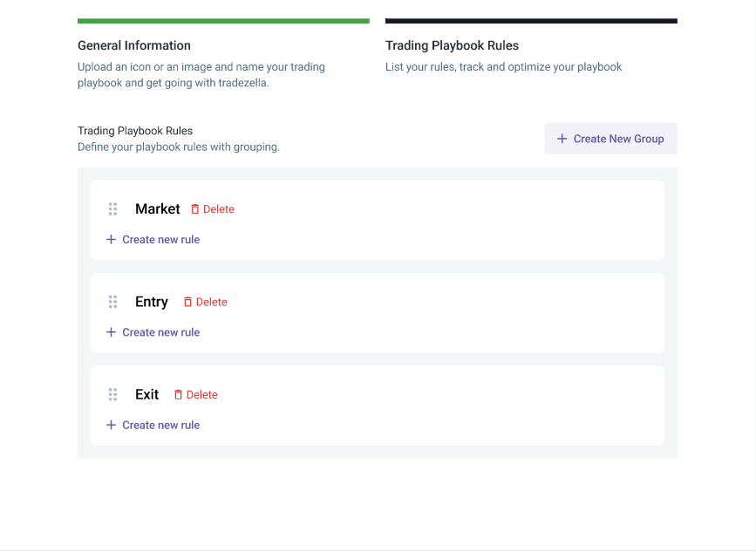The image size is (756, 552).
Task: Click the green progress bar above General Information
Action: point(223,19)
